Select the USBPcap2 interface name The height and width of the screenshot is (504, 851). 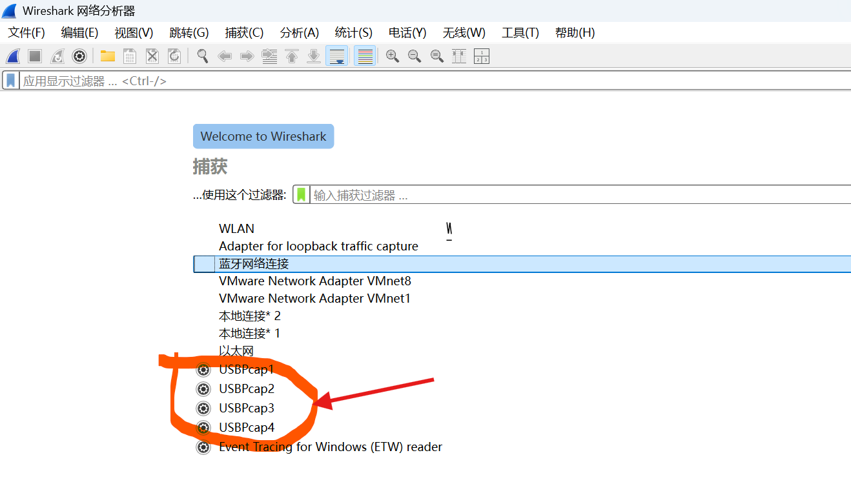(x=247, y=389)
